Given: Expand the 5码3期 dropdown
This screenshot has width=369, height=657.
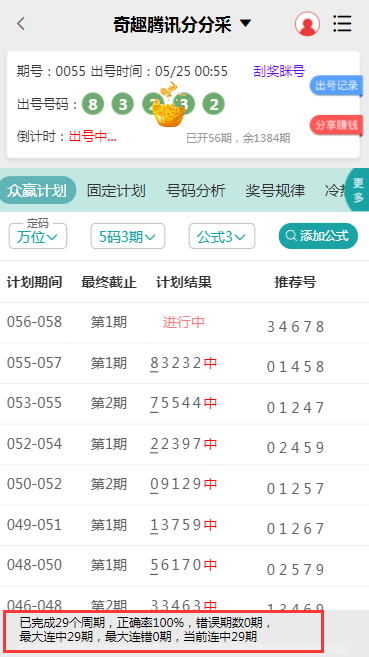Looking at the screenshot, I should [x=128, y=236].
